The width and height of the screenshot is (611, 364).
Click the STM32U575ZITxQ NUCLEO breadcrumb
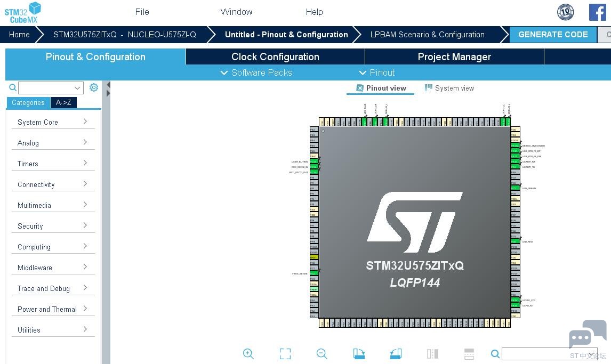click(125, 35)
